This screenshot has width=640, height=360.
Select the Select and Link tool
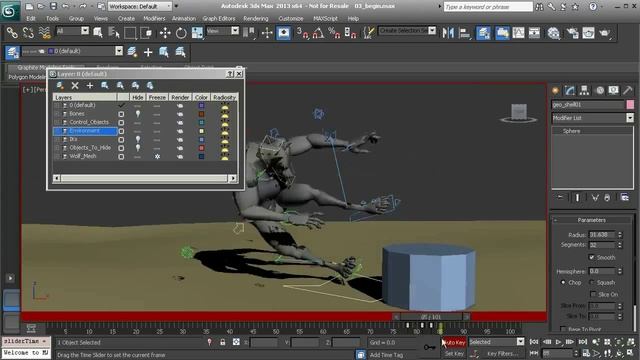(12, 33)
